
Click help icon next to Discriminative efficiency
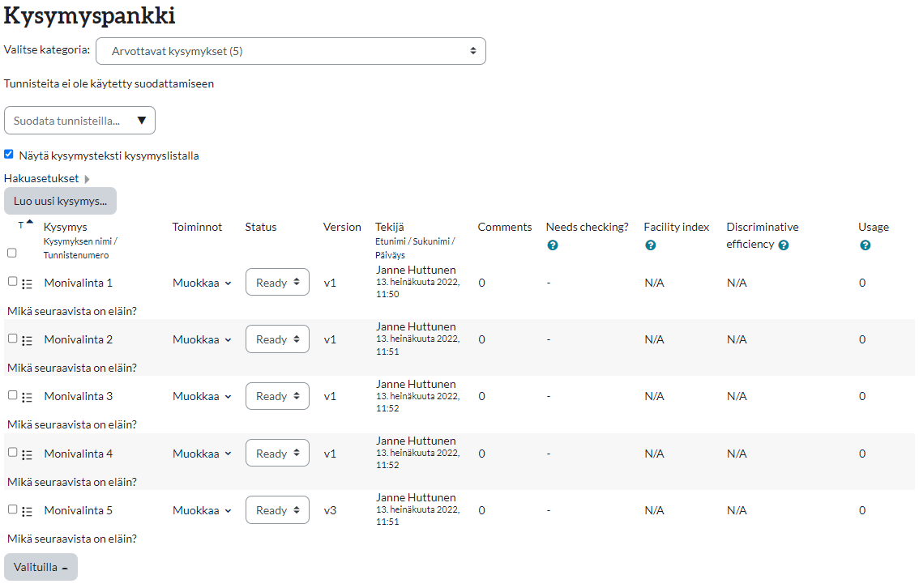[784, 245]
